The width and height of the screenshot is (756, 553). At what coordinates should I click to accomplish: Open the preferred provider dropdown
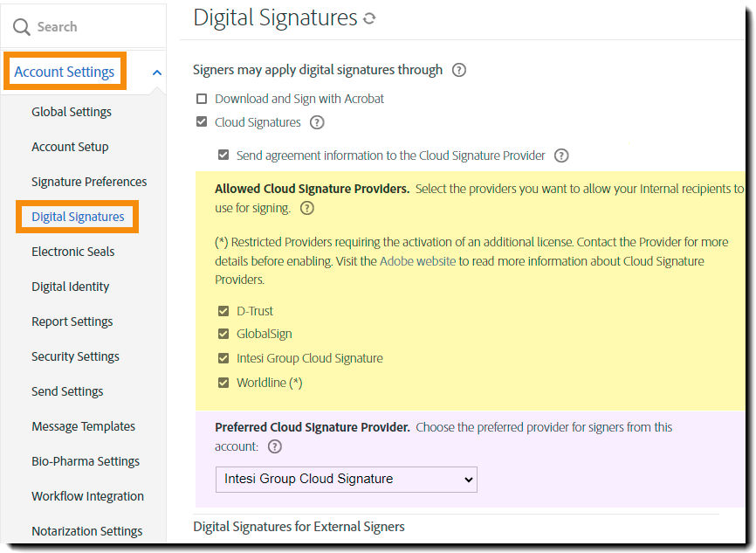click(x=346, y=480)
